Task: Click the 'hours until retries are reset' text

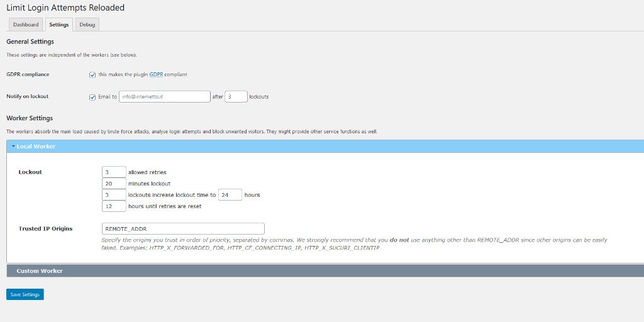Action: (x=165, y=206)
